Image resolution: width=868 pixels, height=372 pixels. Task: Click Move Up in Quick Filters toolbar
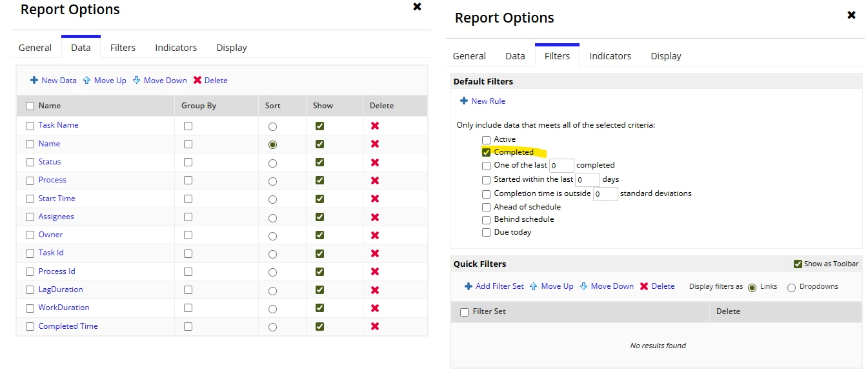pos(552,286)
